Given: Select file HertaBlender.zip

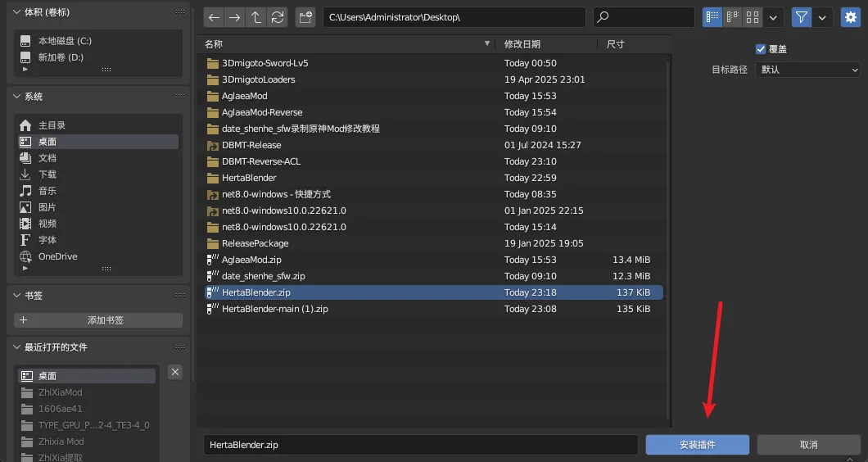Looking at the screenshot, I should click(433, 292).
